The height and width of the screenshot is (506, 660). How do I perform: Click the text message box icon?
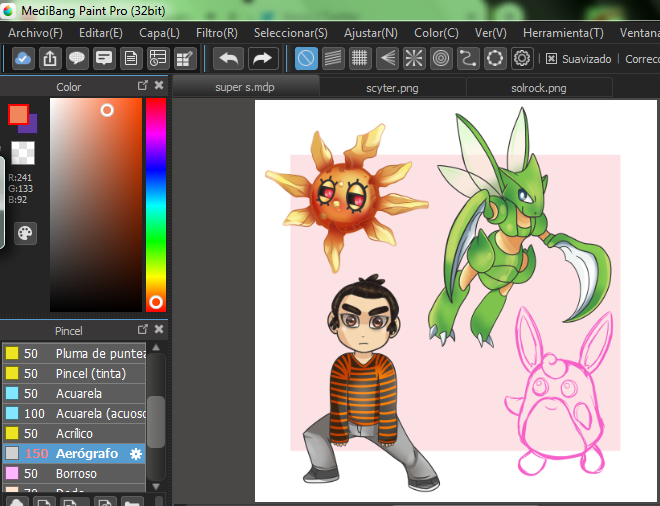(104, 58)
